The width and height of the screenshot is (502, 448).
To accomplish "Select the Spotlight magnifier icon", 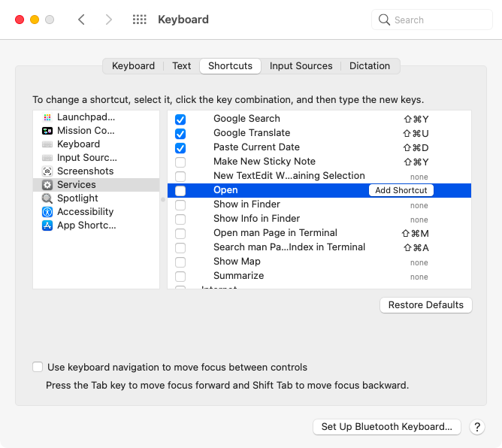I will click(47, 198).
